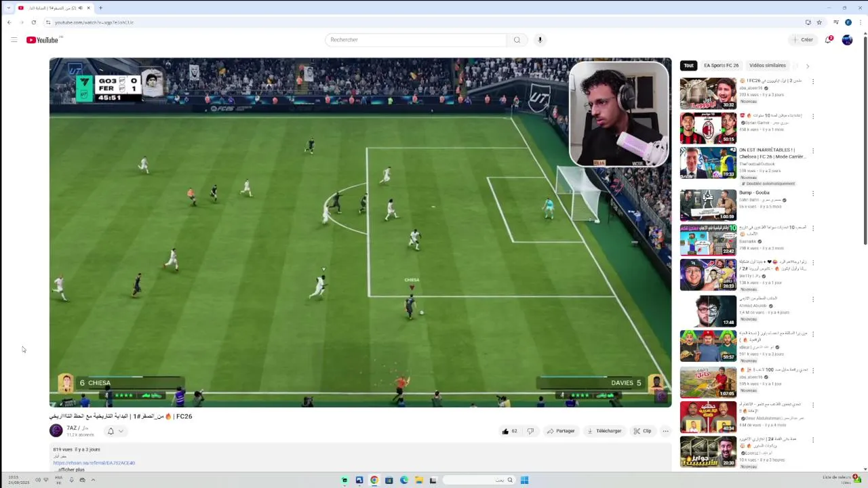Click the Télécharger button

(604, 431)
